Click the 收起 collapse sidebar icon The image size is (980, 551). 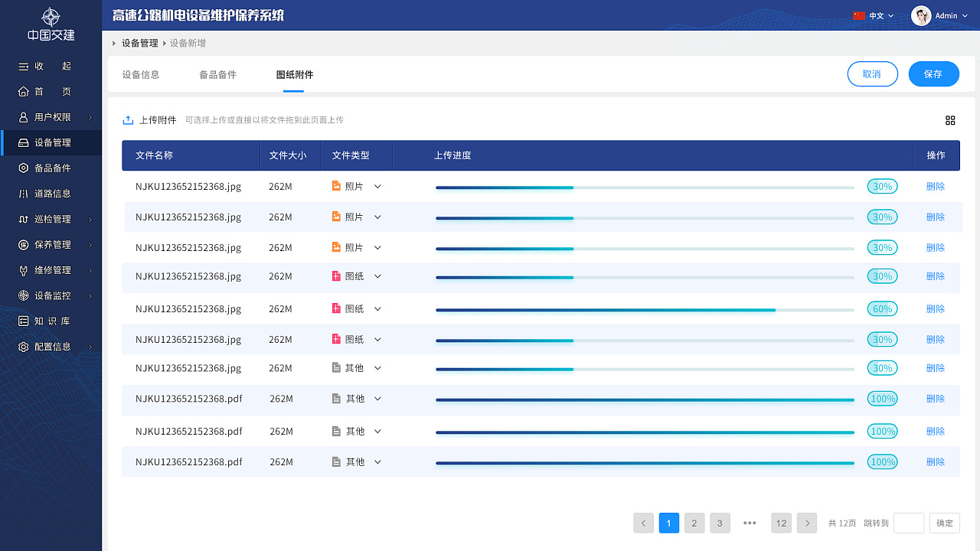click(x=24, y=67)
